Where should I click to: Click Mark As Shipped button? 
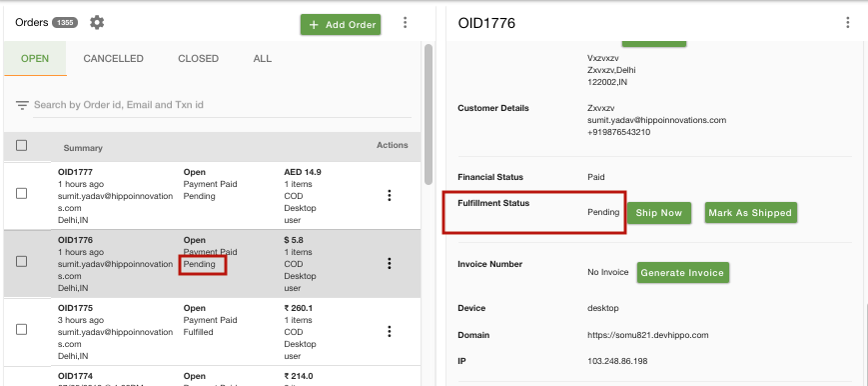[x=751, y=213]
